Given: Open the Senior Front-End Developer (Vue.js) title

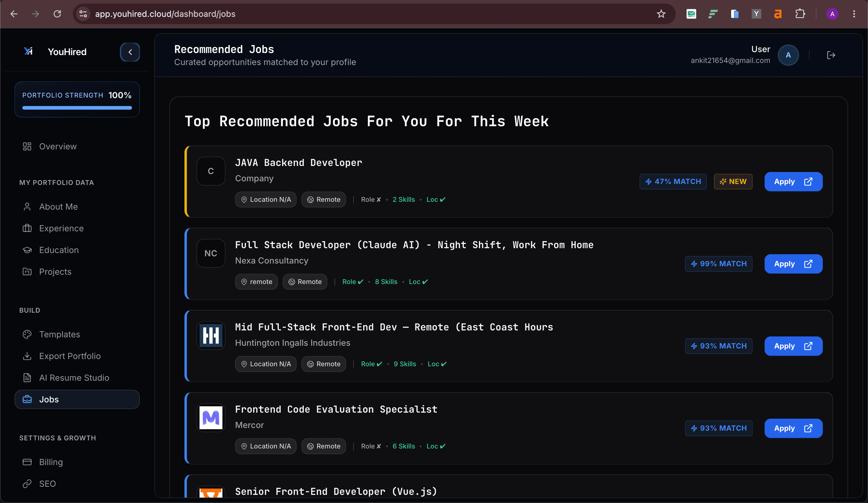Looking at the screenshot, I should (336, 491).
